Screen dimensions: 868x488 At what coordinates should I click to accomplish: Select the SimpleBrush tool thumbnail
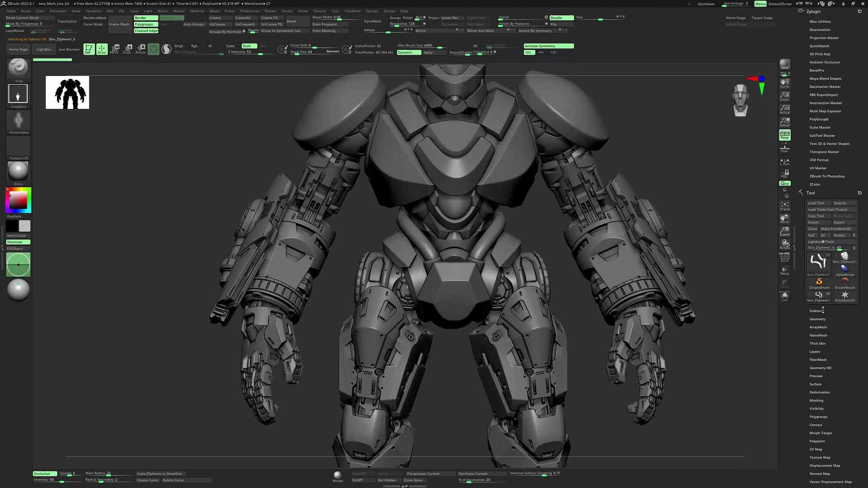click(x=819, y=282)
